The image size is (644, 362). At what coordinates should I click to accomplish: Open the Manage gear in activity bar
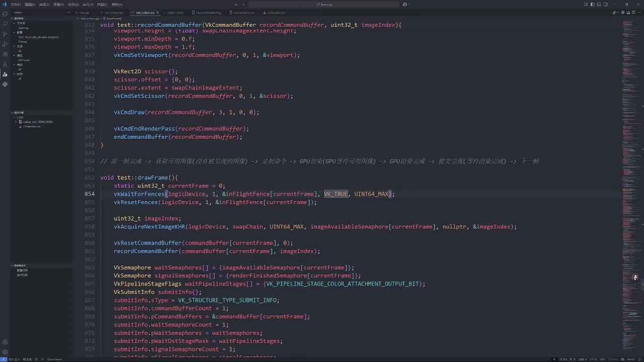(5, 352)
